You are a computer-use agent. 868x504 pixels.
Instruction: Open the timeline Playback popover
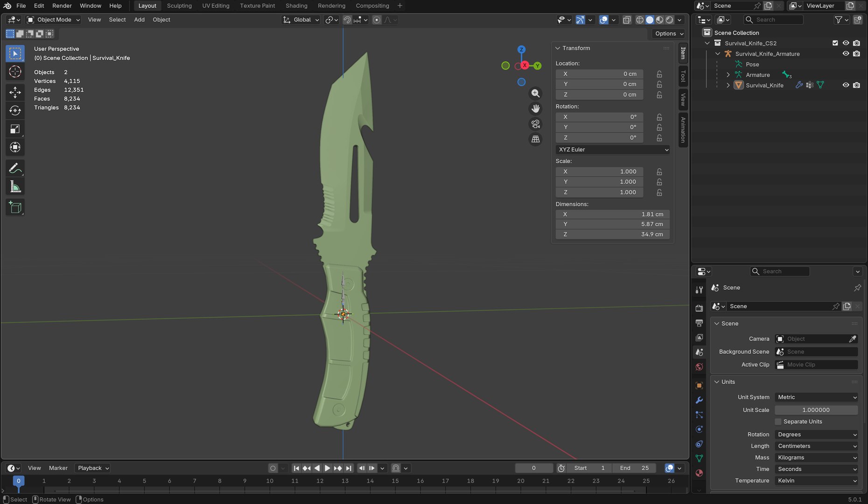tap(93, 468)
